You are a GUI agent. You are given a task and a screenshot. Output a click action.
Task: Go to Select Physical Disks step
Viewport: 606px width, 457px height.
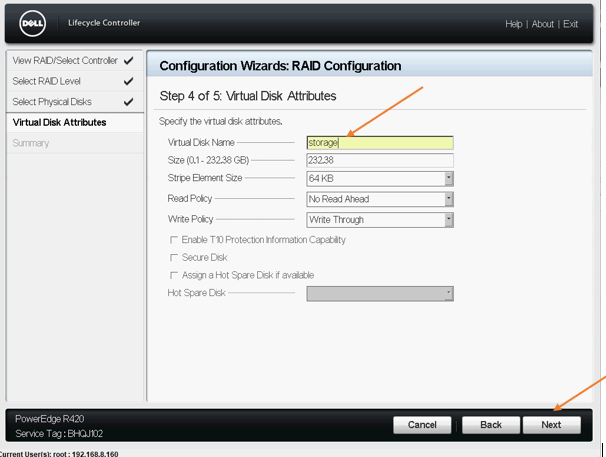[x=75, y=102]
